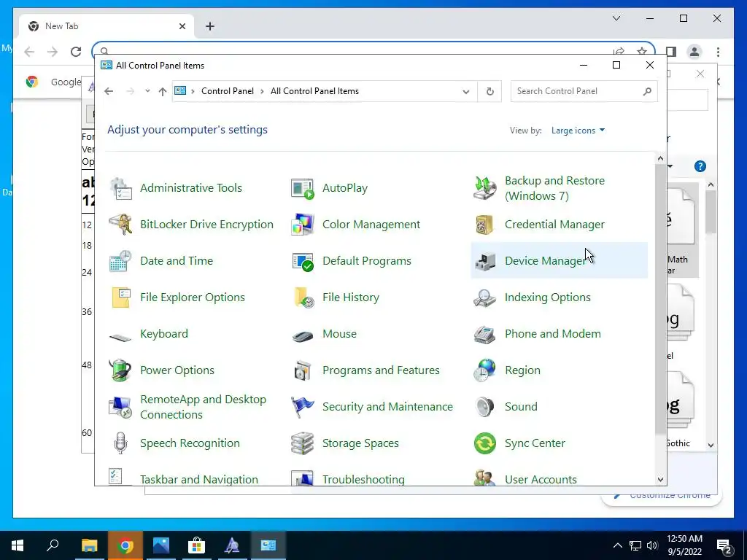
Task: Open the Date and Time icon
Action: 120,261
